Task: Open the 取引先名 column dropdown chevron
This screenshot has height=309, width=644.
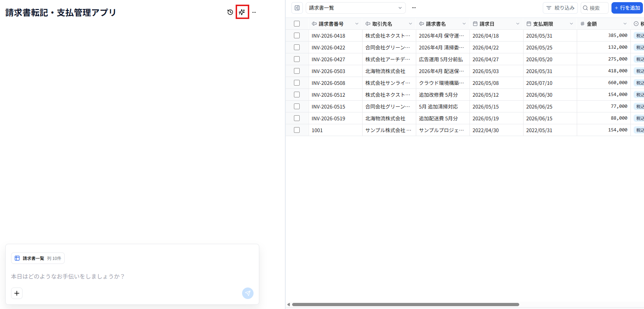Action: [x=411, y=24]
